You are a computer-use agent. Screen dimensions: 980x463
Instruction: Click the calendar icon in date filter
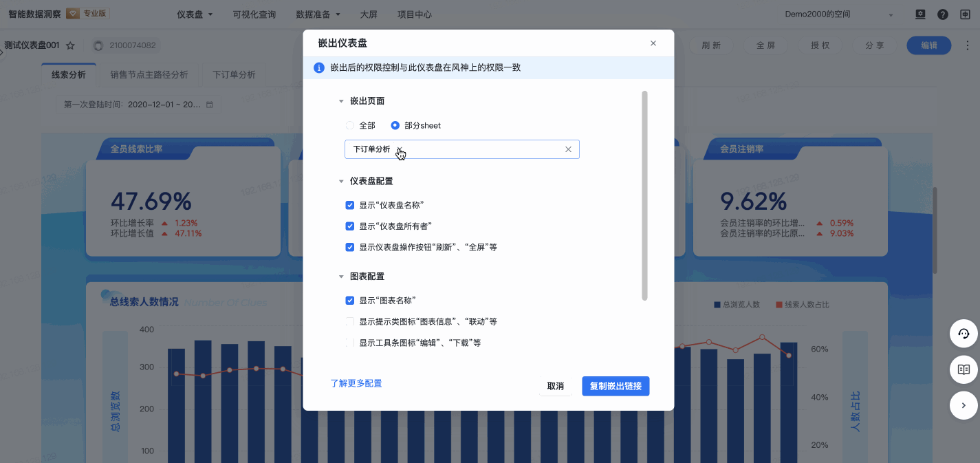click(209, 105)
